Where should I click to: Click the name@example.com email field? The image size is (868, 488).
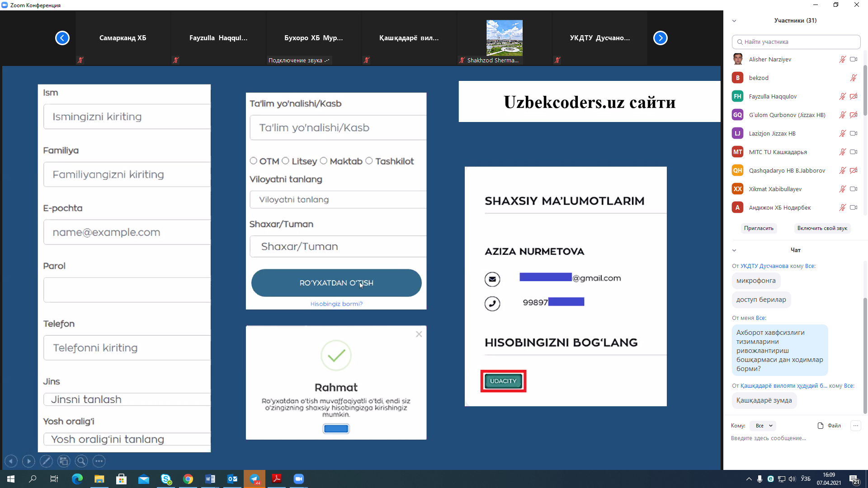click(x=127, y=232)
